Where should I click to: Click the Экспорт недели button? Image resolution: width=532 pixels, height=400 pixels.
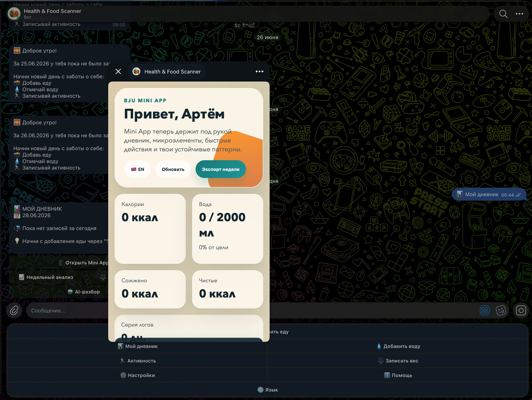(x=221, y=169)
